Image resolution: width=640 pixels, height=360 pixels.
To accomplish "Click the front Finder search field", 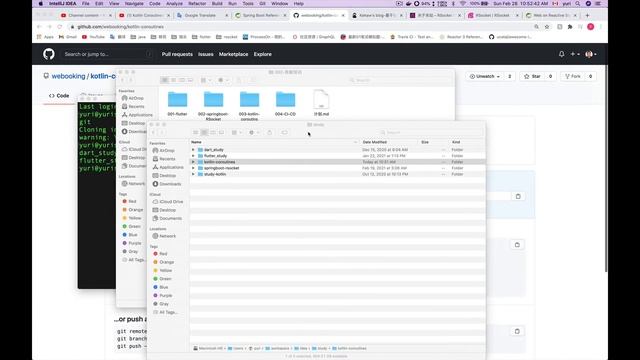I will [431, 132].
